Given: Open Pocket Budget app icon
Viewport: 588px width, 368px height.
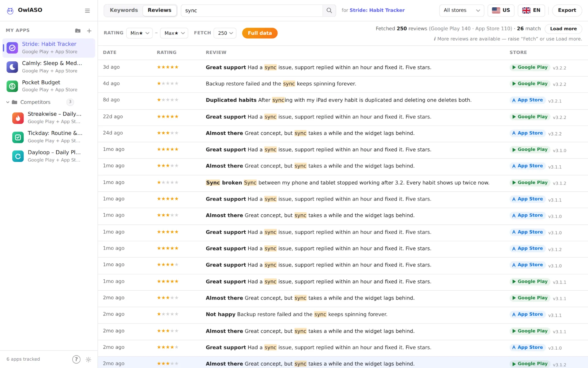Looking at the screenshot, I should point(12,86).
